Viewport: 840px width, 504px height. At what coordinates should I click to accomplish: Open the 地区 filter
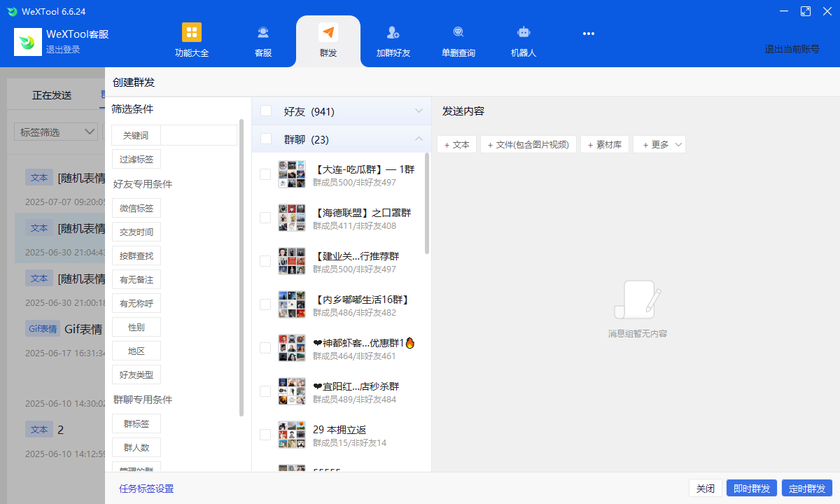click(136, 351)
